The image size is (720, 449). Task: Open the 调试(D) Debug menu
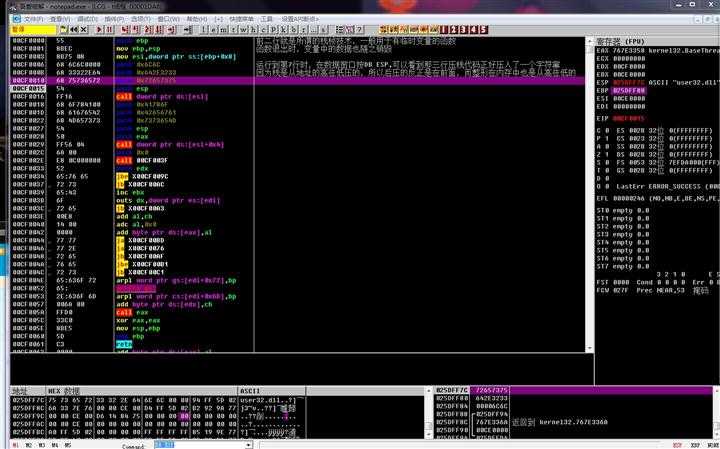click(87, 19)
